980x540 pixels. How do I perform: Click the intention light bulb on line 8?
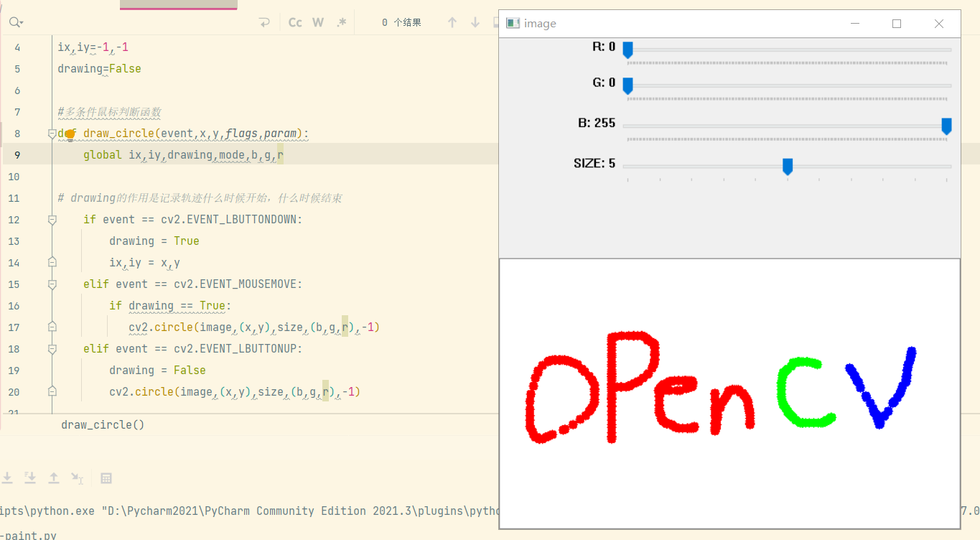(x=70, y=134)
